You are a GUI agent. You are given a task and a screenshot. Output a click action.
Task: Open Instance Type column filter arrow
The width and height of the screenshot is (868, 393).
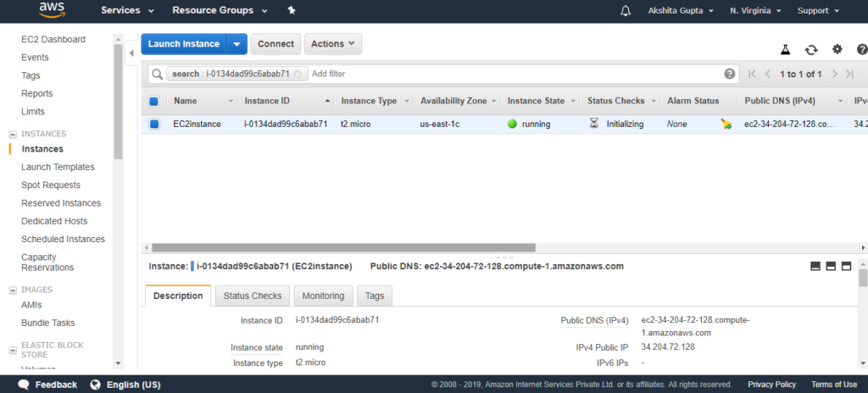click(407, 102)
